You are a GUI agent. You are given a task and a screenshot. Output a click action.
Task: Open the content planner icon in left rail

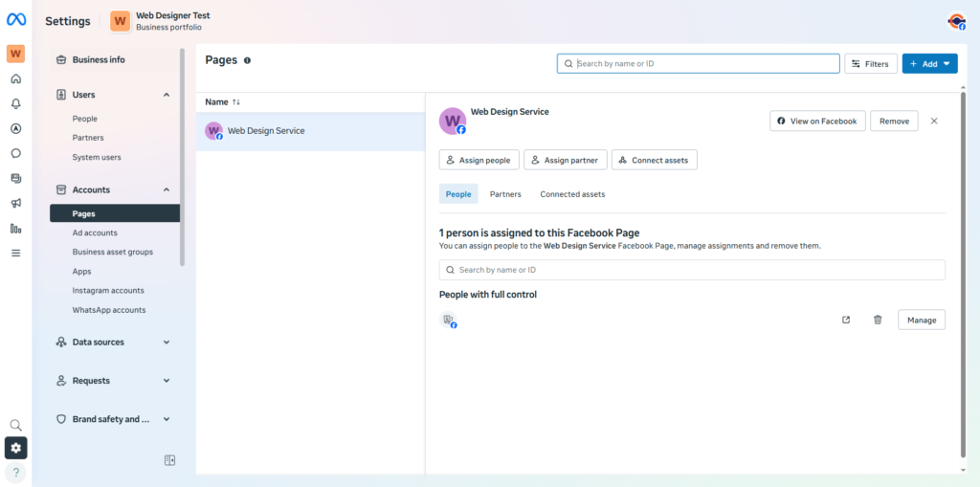tap(15, 178)
